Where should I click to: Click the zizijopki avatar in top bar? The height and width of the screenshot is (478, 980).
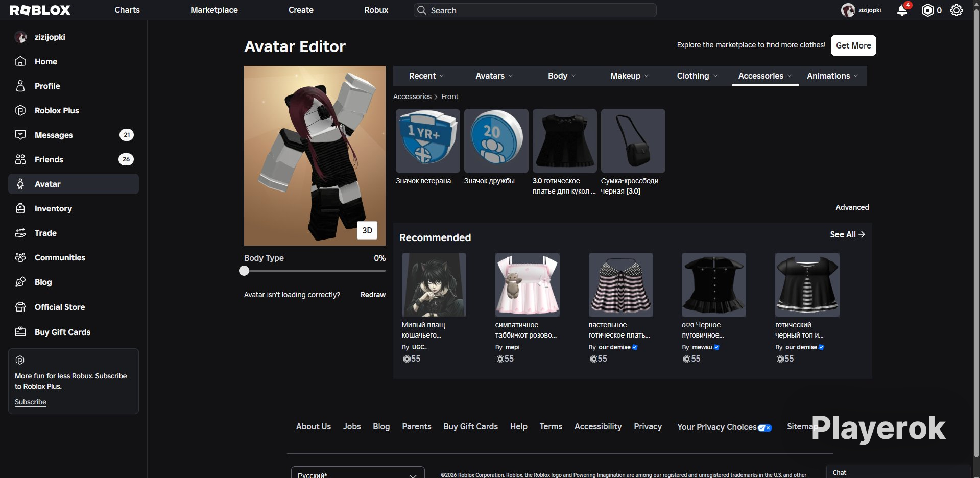(x=848, y=10)
